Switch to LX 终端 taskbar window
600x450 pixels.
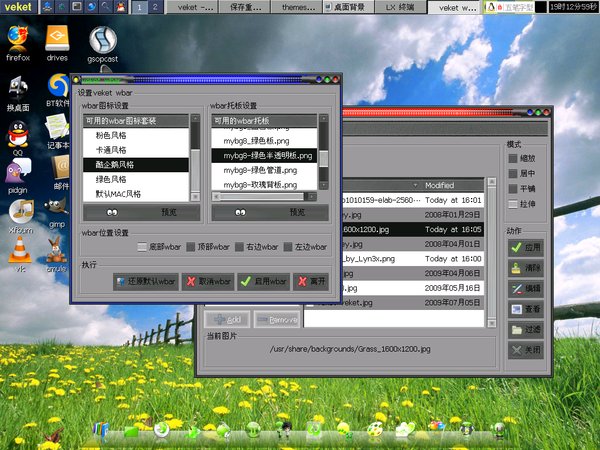(x=400, y=8)
